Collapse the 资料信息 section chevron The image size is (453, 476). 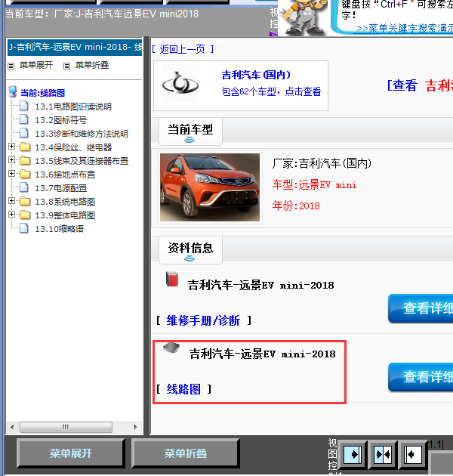(x=190, y=258)
